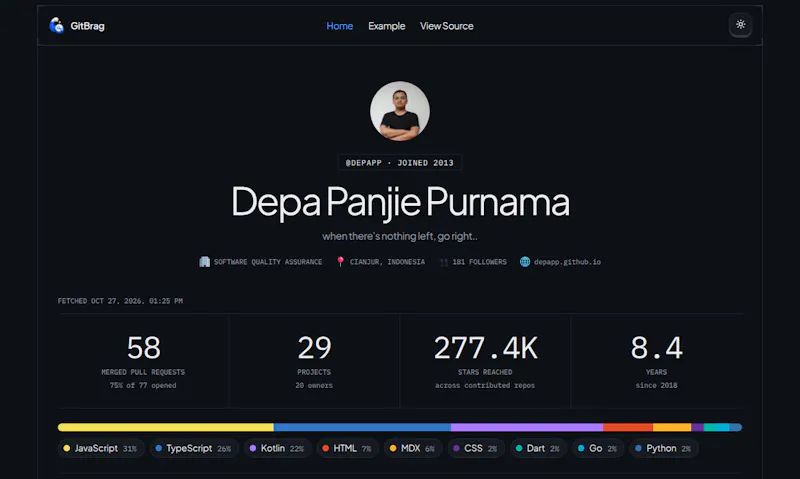Viewport: 800px width, 479px height.
Task: Click the Depa Panjie Purnama heading
Action: [400, 202]
